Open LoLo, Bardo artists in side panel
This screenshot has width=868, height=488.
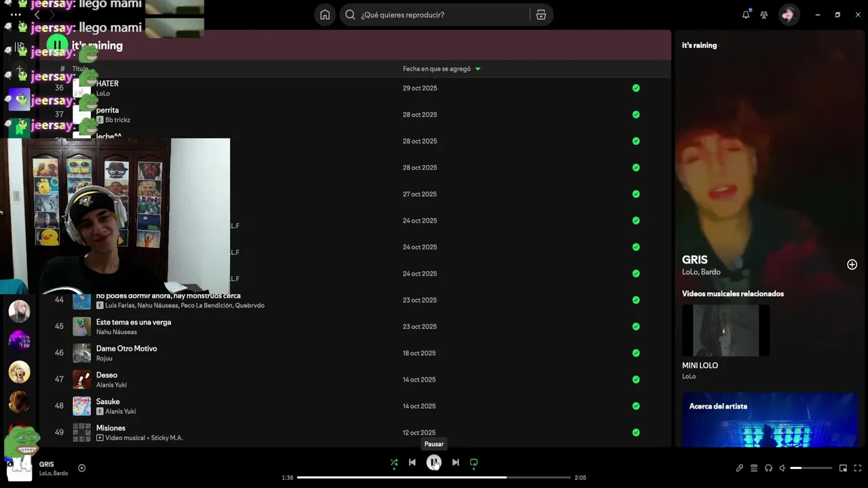[701, 272]
